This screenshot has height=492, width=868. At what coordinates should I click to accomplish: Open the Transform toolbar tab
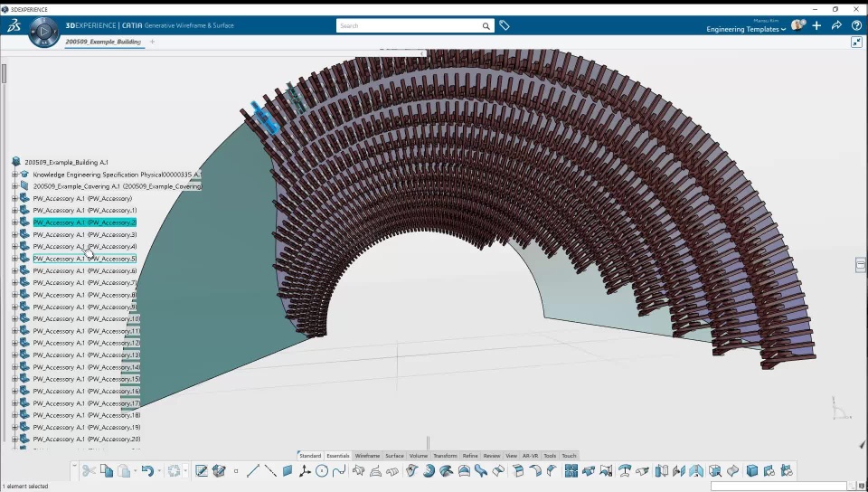tap(445, 456)
